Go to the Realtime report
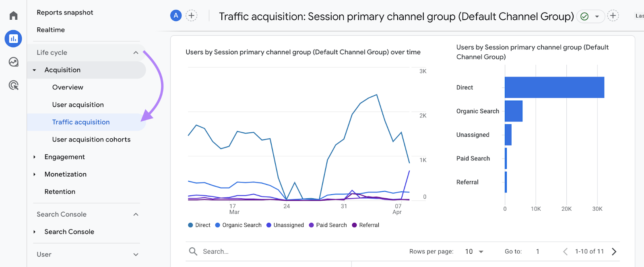Image resolution: width=644 pixels, height=267 pixels. pyautogui.click(x=50, y=29)
